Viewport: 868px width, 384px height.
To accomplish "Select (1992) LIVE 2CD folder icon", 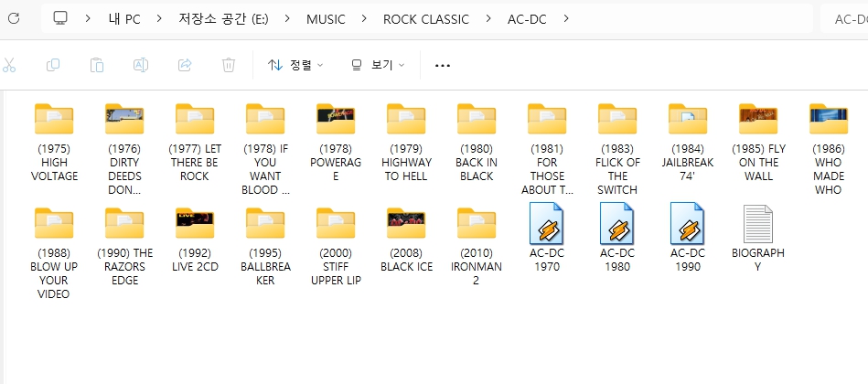I will click(195, 222).
